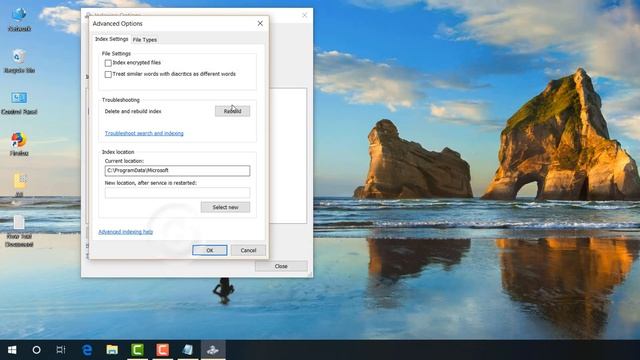Screen dimensions: 640x360
Task: Confirm with the OK button
Action: click(x=210, y=250)
